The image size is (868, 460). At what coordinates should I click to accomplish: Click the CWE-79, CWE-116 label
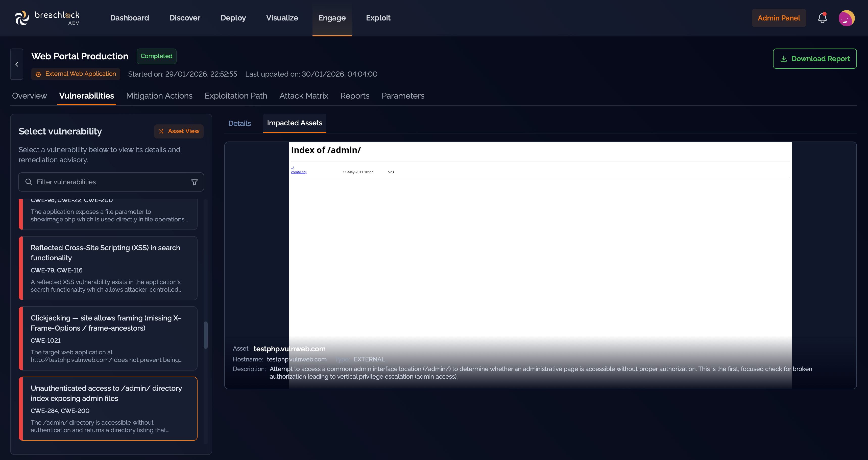[x=57, y=270]
